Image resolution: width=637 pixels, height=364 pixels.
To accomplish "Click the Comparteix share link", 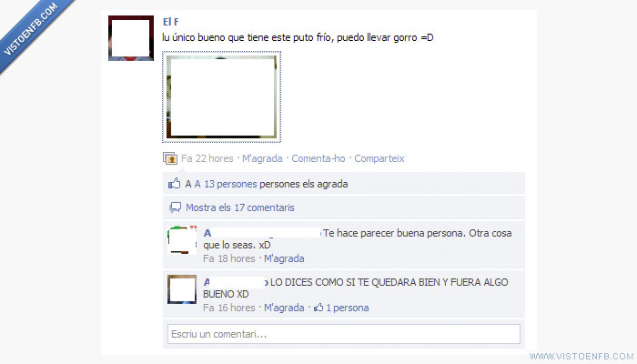I will coord(379,158).
